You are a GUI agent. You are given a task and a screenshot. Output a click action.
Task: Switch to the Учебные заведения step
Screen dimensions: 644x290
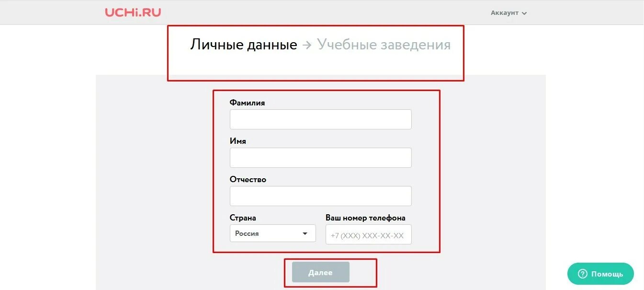[384, 45]
